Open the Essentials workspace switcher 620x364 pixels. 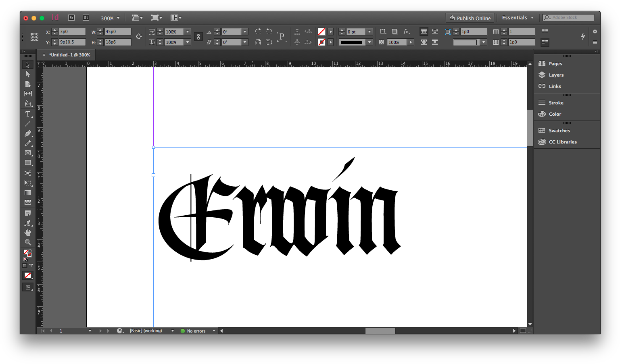(518, 18)
